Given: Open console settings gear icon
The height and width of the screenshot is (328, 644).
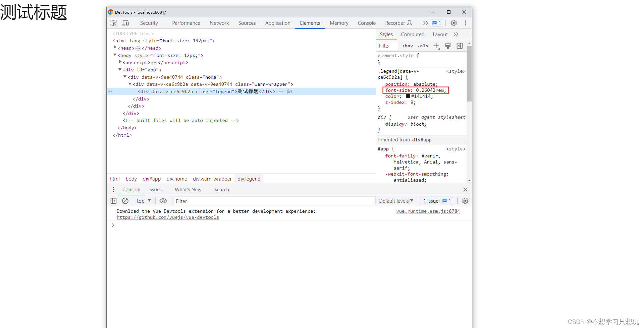Looking at the screenshot, I should [x=465, y=201].
